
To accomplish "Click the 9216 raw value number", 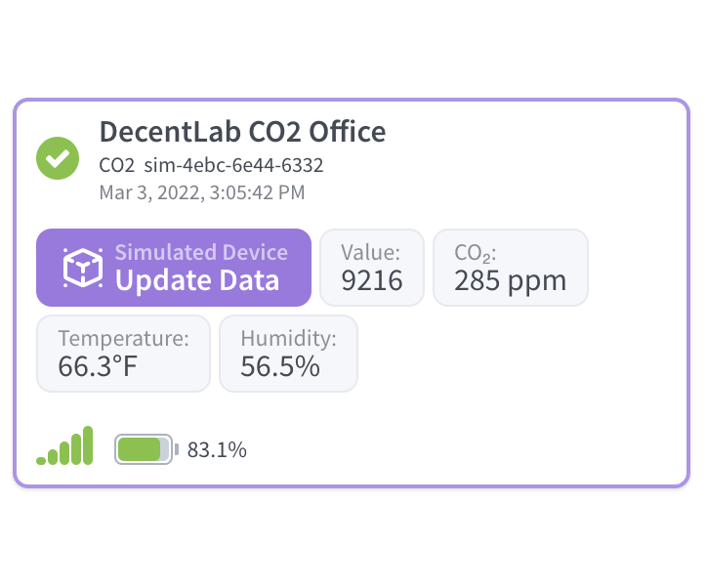I will pos(372,280).
